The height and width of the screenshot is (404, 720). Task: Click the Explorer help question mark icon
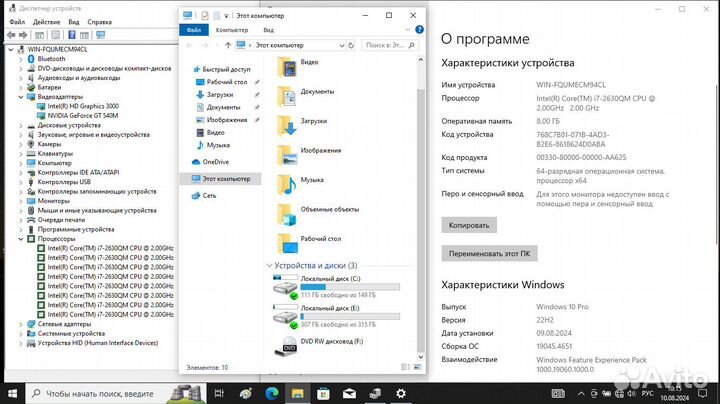pos(419,29)
